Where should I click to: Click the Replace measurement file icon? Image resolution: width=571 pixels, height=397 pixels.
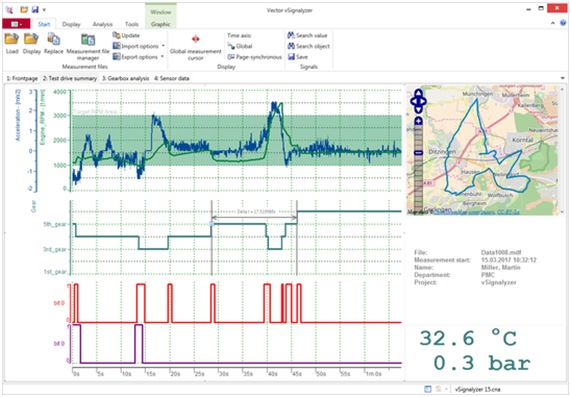(54, 39)
